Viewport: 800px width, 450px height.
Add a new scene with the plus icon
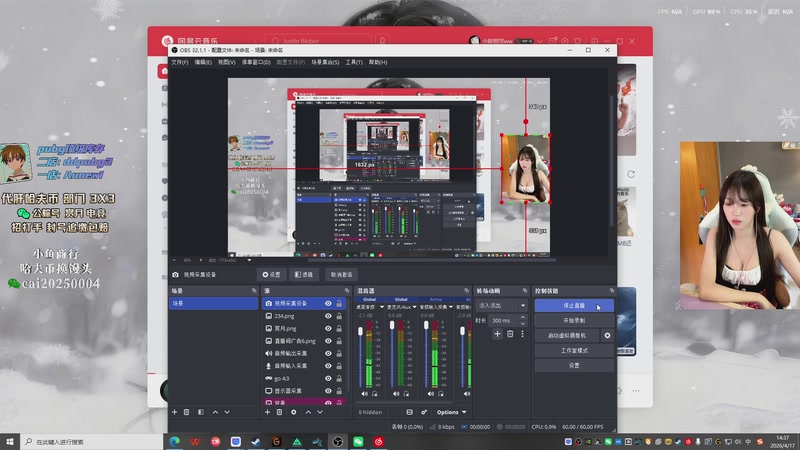pos(174,412)
